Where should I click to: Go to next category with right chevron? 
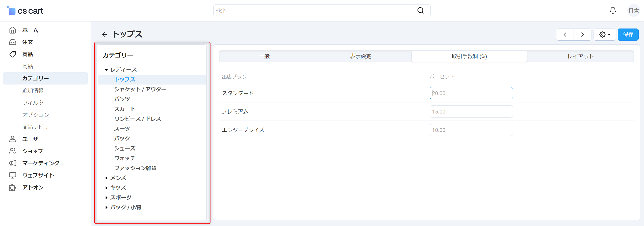[582, 35]
